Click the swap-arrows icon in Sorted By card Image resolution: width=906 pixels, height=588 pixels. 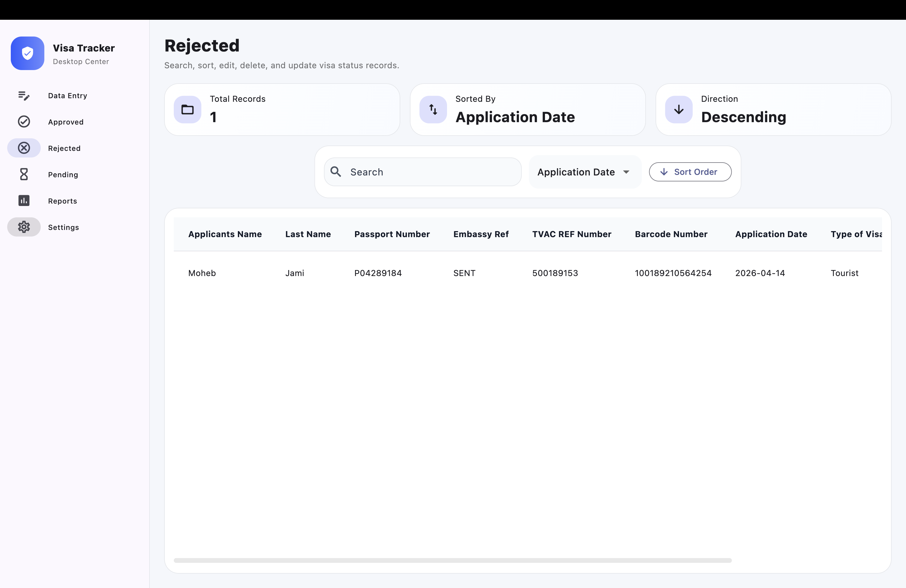[433, 110]
